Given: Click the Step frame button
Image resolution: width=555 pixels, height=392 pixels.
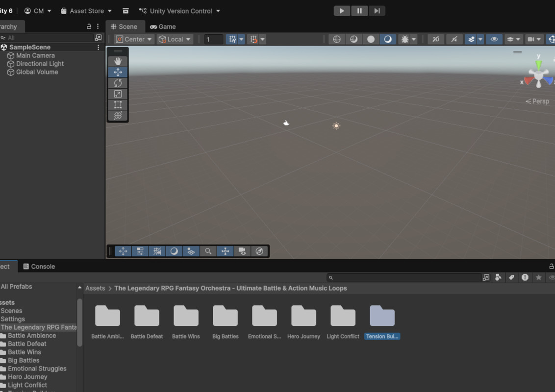Looking at the screenshot, I should 377,11.
